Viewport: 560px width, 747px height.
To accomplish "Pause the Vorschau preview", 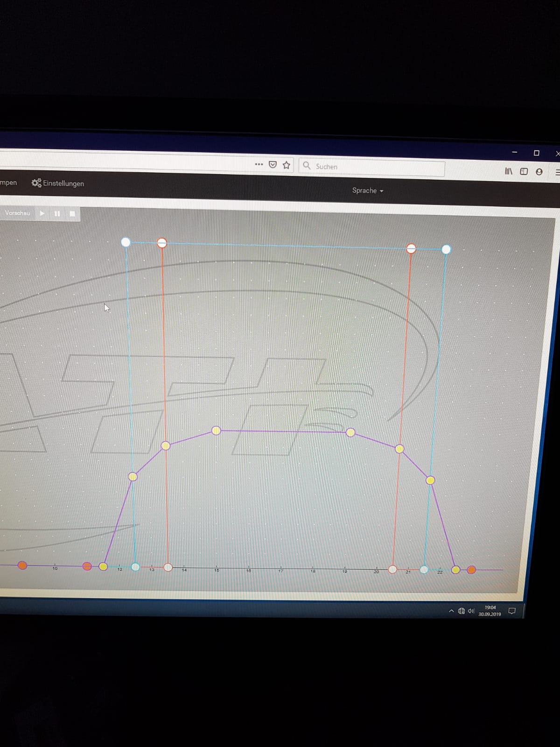I will (57, 214).
